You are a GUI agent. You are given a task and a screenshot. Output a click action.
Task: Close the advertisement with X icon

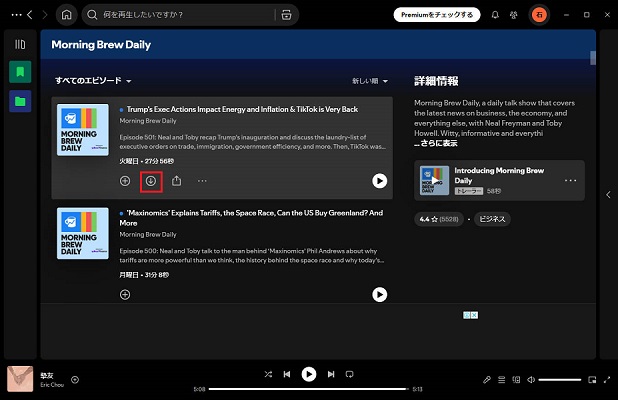475,315
